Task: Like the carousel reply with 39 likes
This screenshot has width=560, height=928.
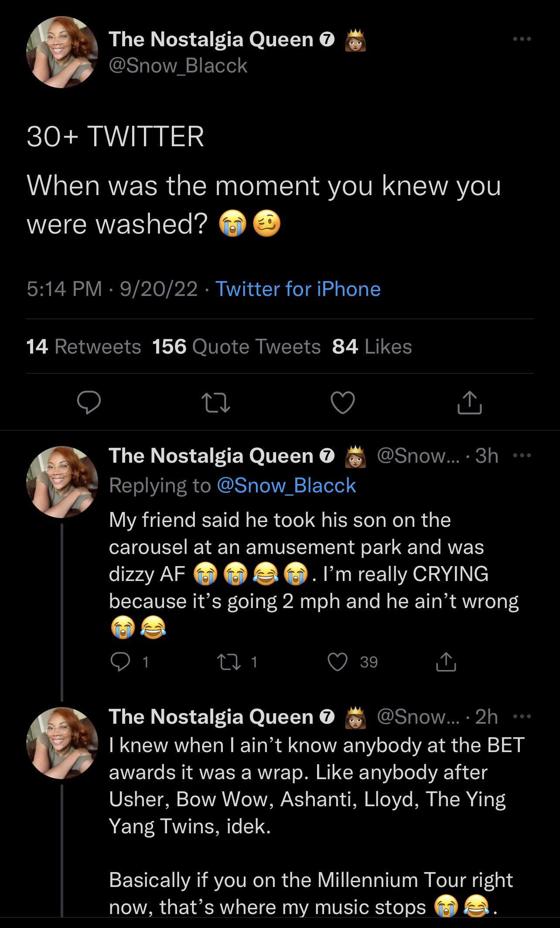Action: click(x=338, y=662)
